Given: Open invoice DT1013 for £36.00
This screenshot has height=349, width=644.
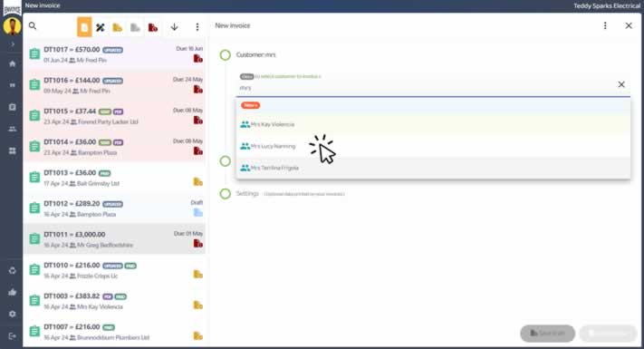Looking at the screenshot, I should pos(115,178).
